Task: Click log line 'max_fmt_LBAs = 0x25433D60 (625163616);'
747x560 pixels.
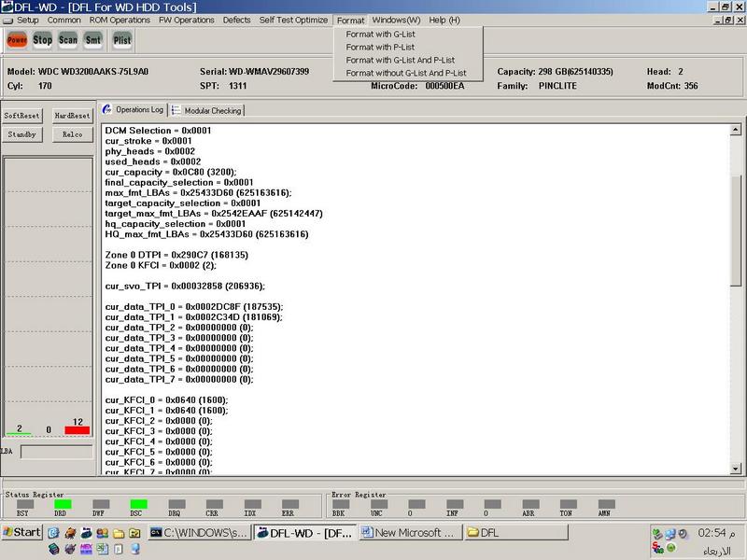Action: pos(198,193)
